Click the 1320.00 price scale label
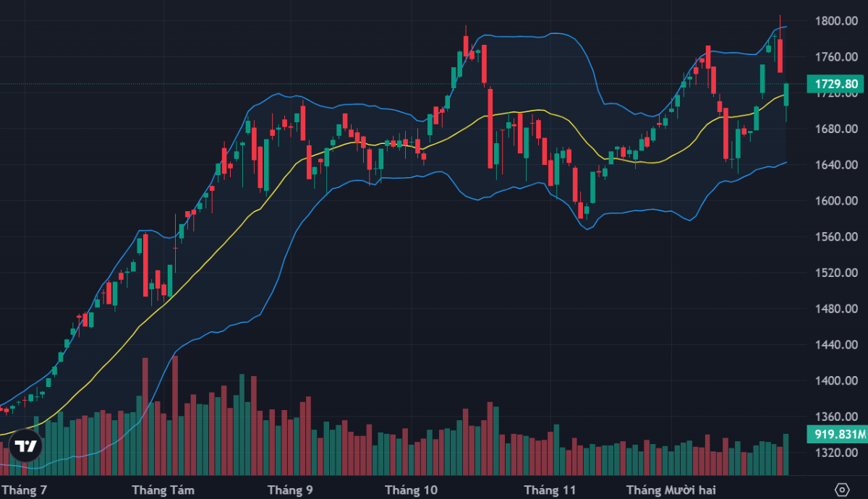The image size is (868, 499). (x=836, y=453)
